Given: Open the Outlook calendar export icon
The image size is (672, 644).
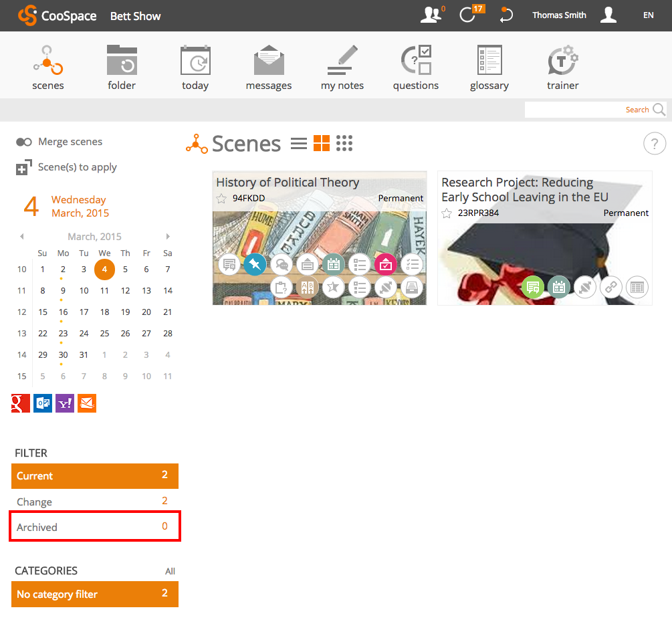Looking at the screenshot, I should (43, 403).
